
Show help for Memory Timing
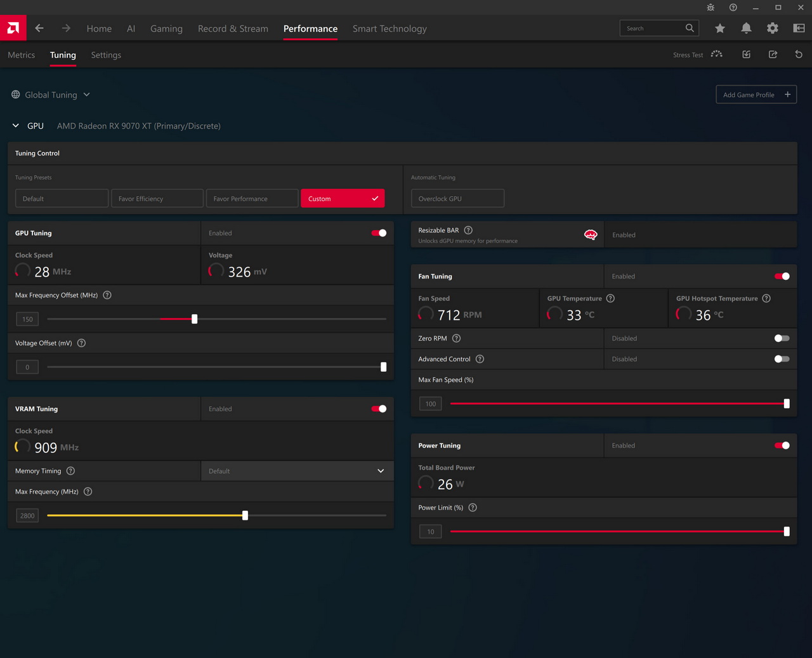[70, 471]
